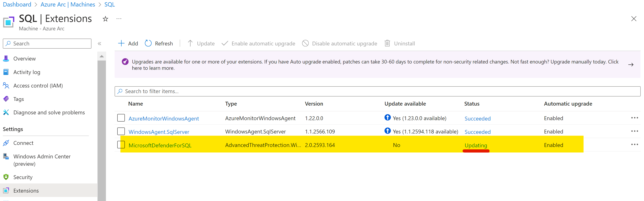The width and height of the screenshot is (644, 201).
Task: Click the Update up-arrow icon
Action: (190, 43)
